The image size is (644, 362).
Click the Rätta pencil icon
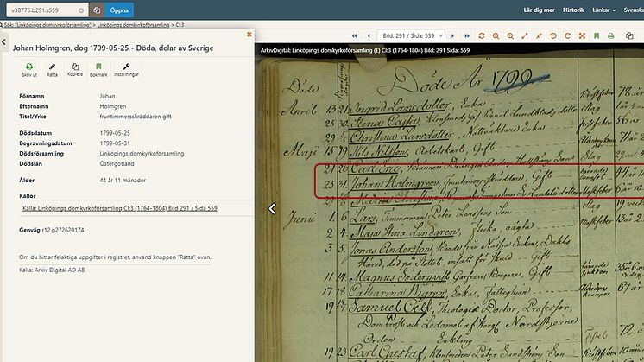[x=53, y=69]
